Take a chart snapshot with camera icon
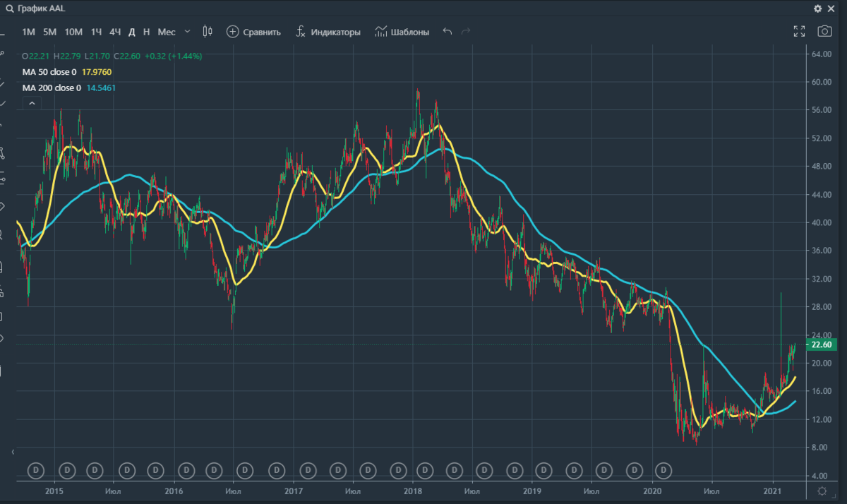847x504 pixels. [x=824, y=31]
